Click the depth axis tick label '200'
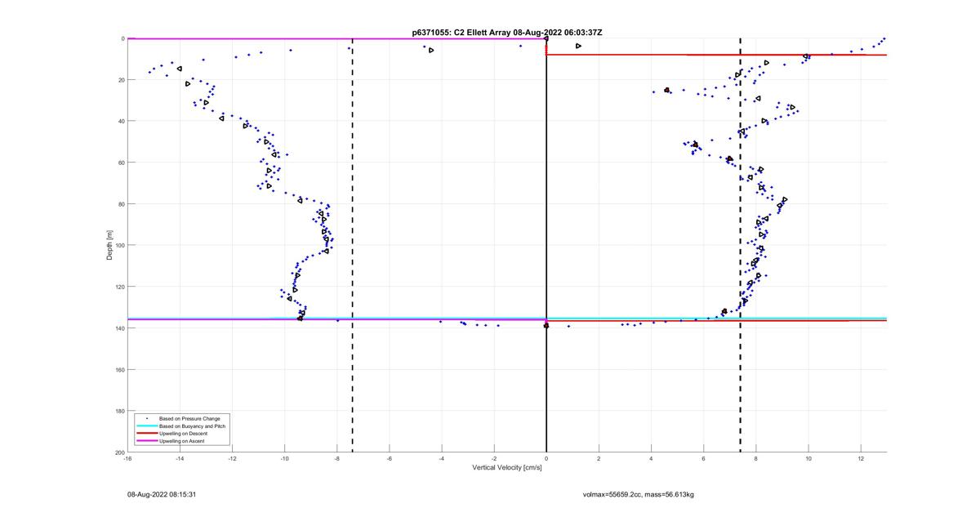980x508 pixels. (x=119, y=452)
